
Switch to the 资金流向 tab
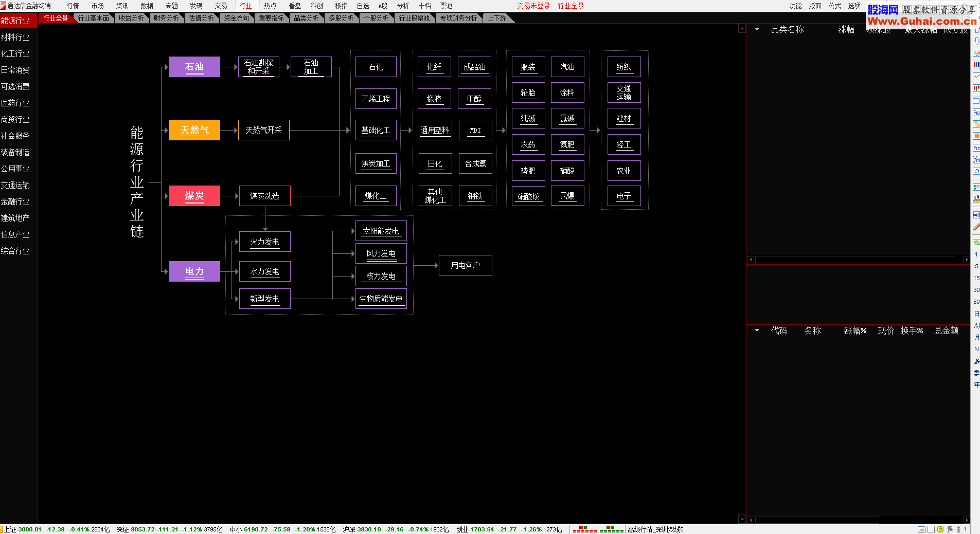pos(236,18)
